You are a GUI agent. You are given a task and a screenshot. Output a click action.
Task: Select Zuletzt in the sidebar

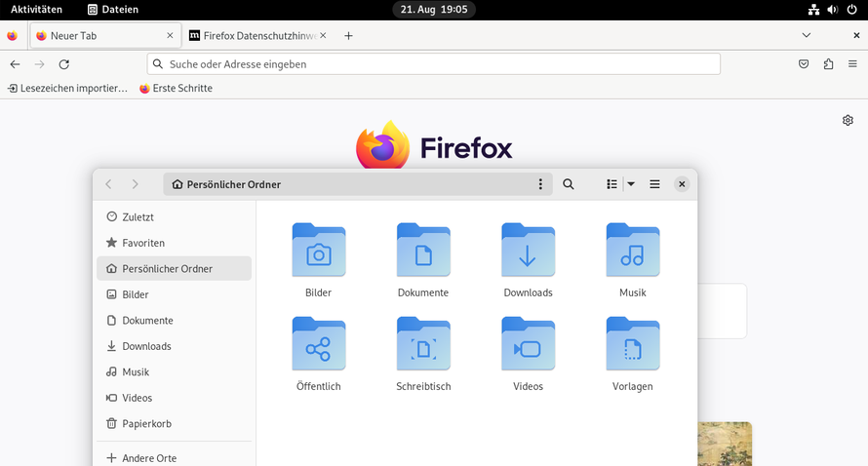point(174,217)
